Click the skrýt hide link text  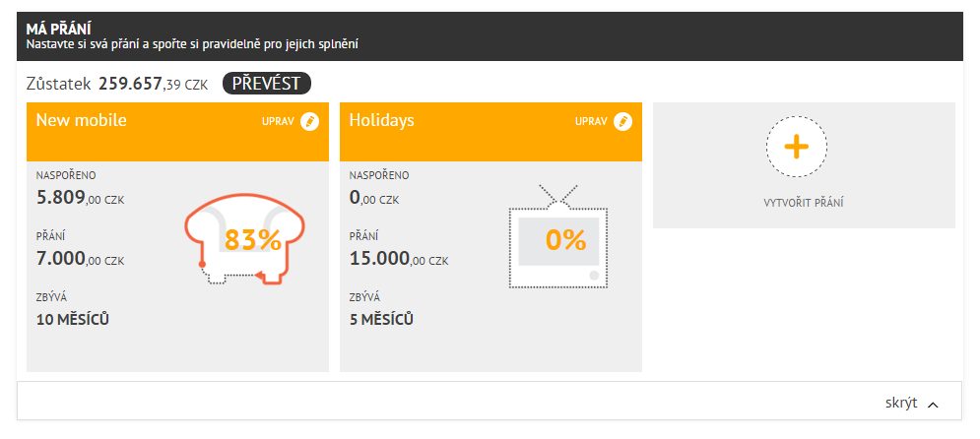[901, 403]
